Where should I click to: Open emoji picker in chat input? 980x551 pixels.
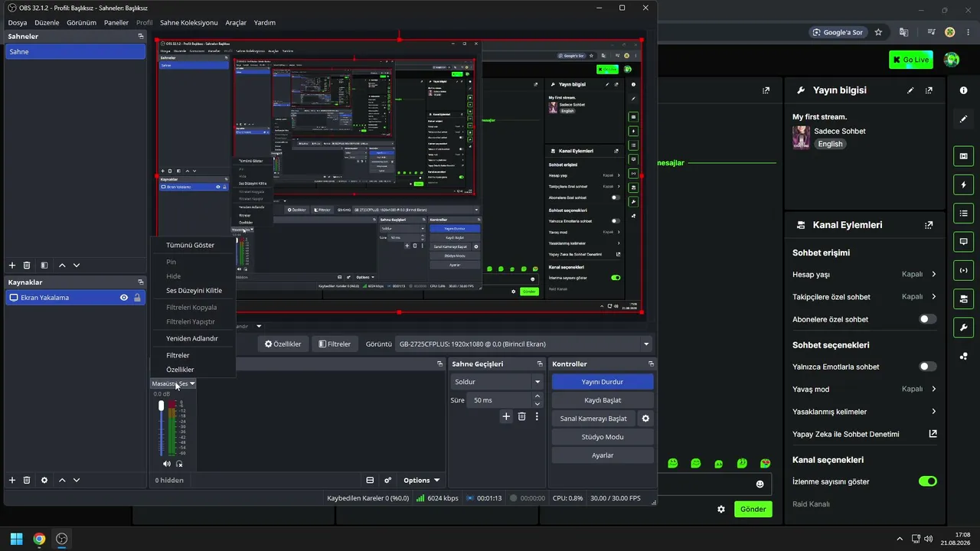click(760, 484)
